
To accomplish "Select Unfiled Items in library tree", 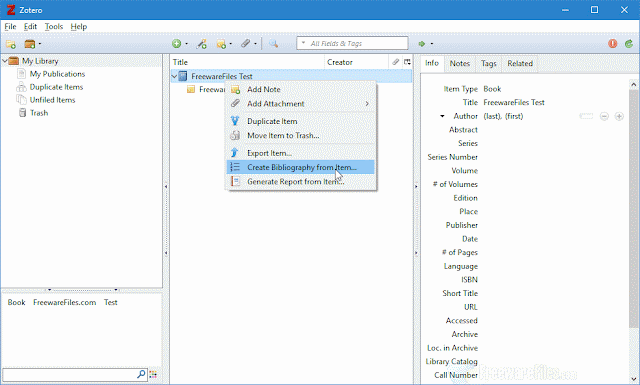I will pos(52,100).
